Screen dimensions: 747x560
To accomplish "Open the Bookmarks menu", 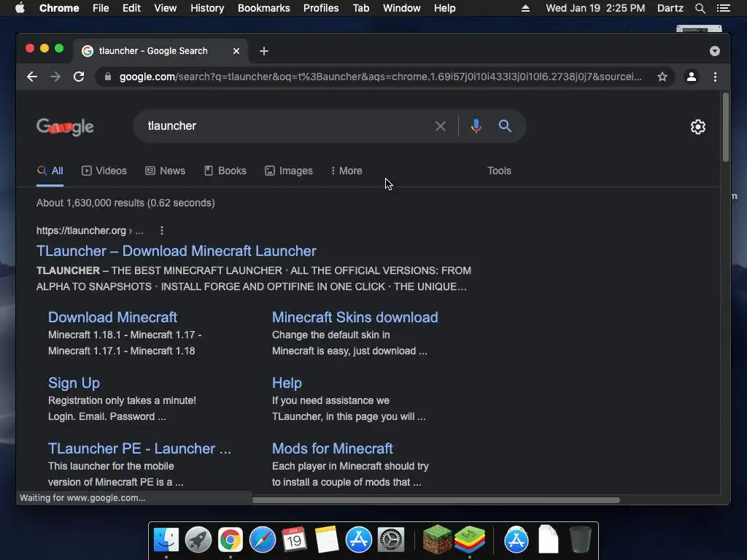I will click(x=264, y=8).
